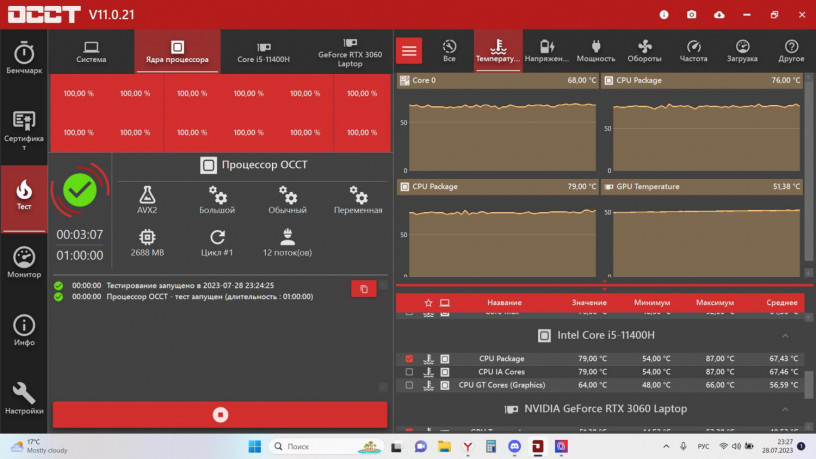Screen dimensions: 816x459
Task: Open Настройки wrench settings
Action: (24, 398)
